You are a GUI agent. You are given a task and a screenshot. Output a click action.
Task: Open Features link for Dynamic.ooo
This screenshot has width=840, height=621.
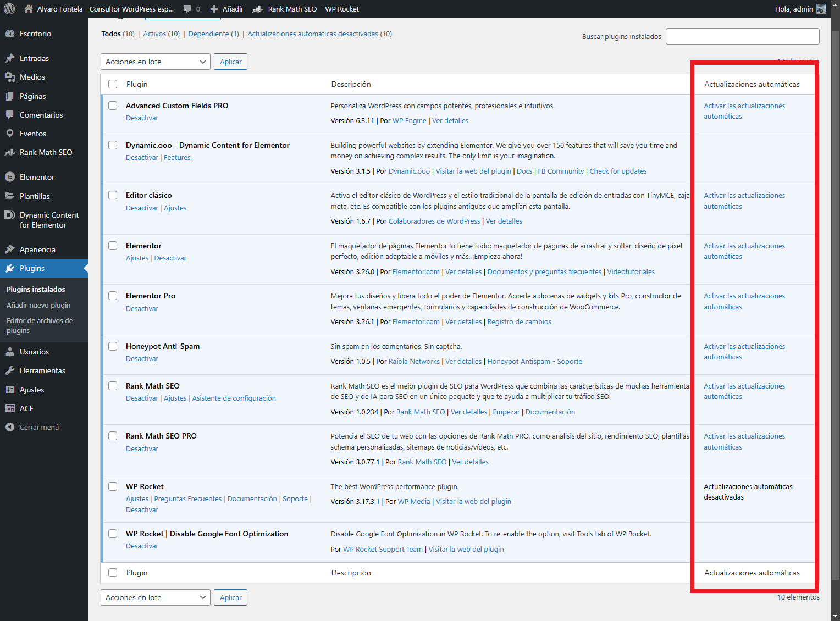pos(177,158)
